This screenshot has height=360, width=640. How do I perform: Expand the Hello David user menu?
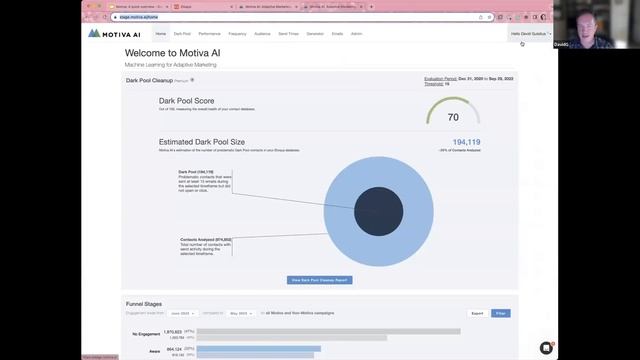click(531, 34)
